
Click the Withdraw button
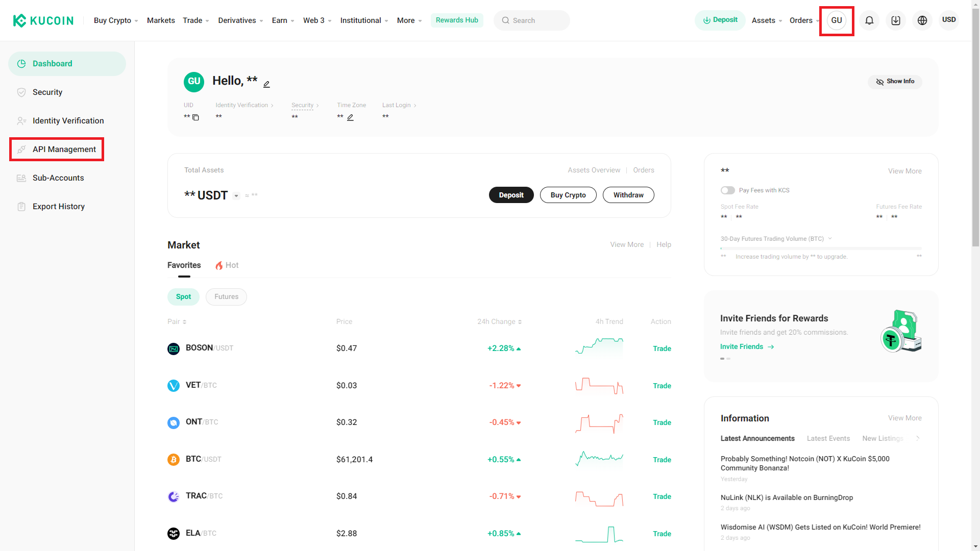click(628, 195)
